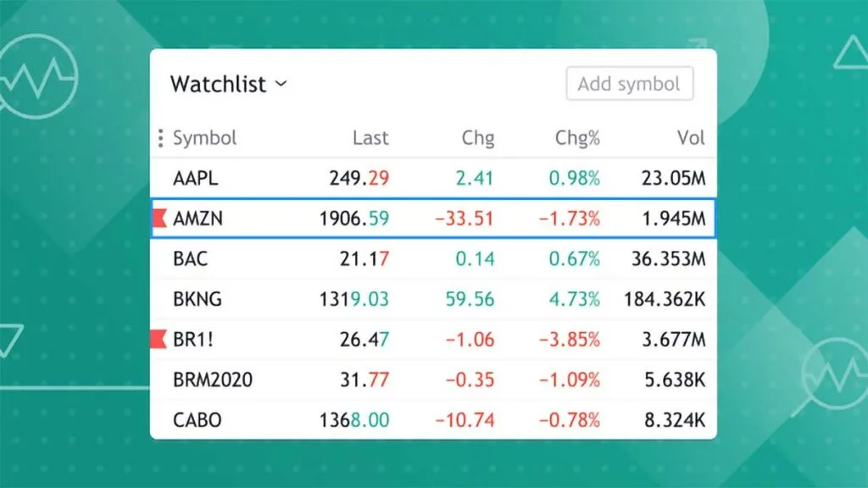Open the three-dot column options menu
This screenshot has width=868, height=488.
160,138
